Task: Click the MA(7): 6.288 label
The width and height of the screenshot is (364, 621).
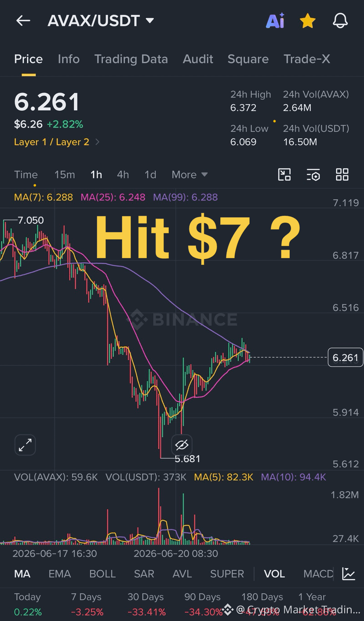Action: tap(44, 197)
